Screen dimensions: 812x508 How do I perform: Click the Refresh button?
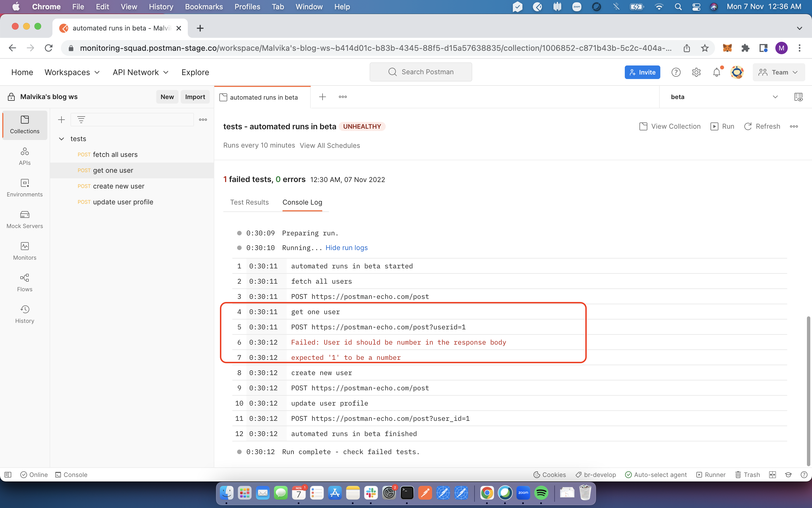click(762, 126)
